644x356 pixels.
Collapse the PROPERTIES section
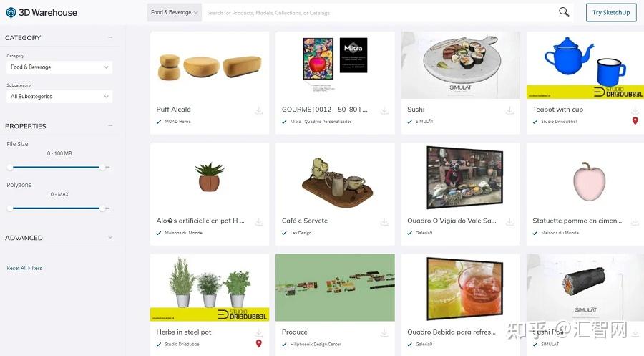click(x=110, y=126)
